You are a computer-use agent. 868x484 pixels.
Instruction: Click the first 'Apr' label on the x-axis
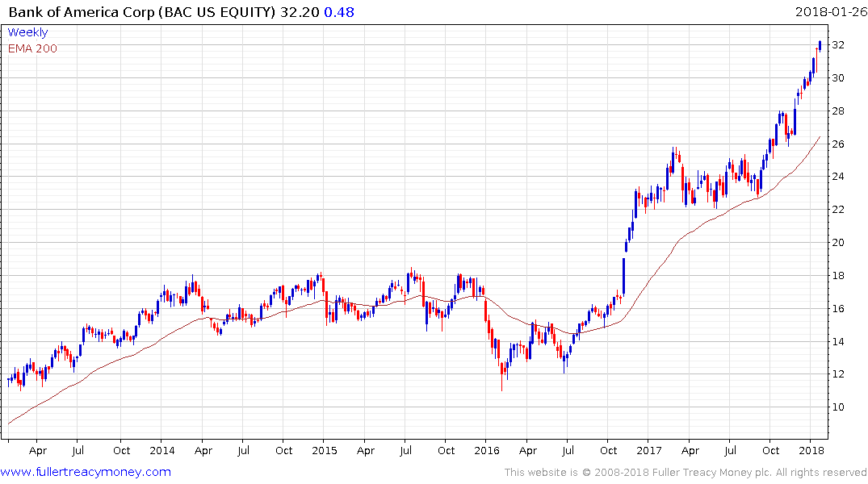click(x=38, y=451)
